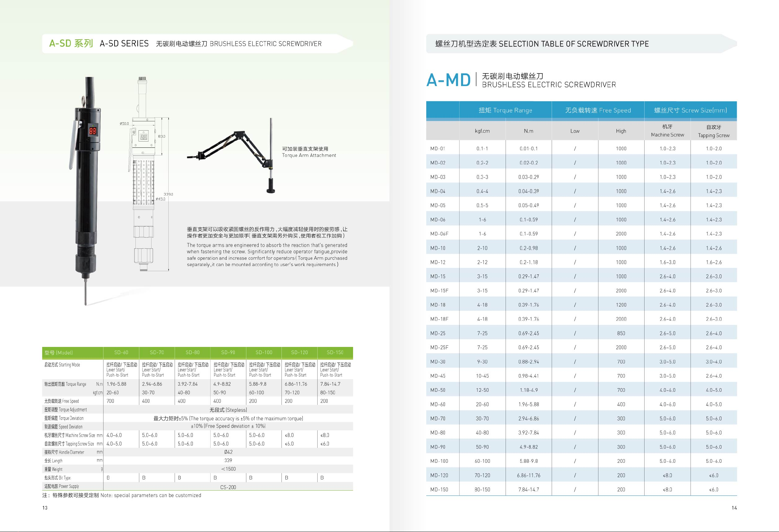Viewport: 779px width, 532px height.
Task: Click the 'Torque Range' column header
Action: click(x=505, y=110)
